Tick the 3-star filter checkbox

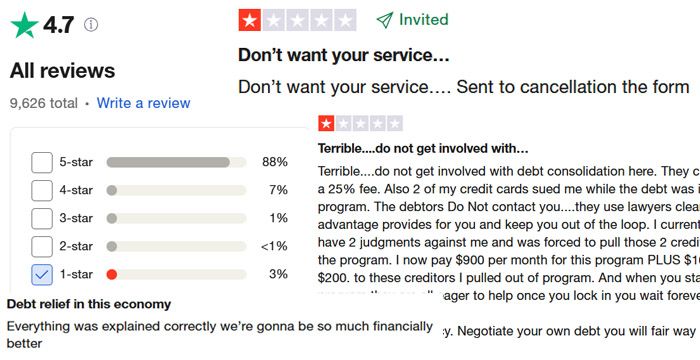tap(42, 218)
